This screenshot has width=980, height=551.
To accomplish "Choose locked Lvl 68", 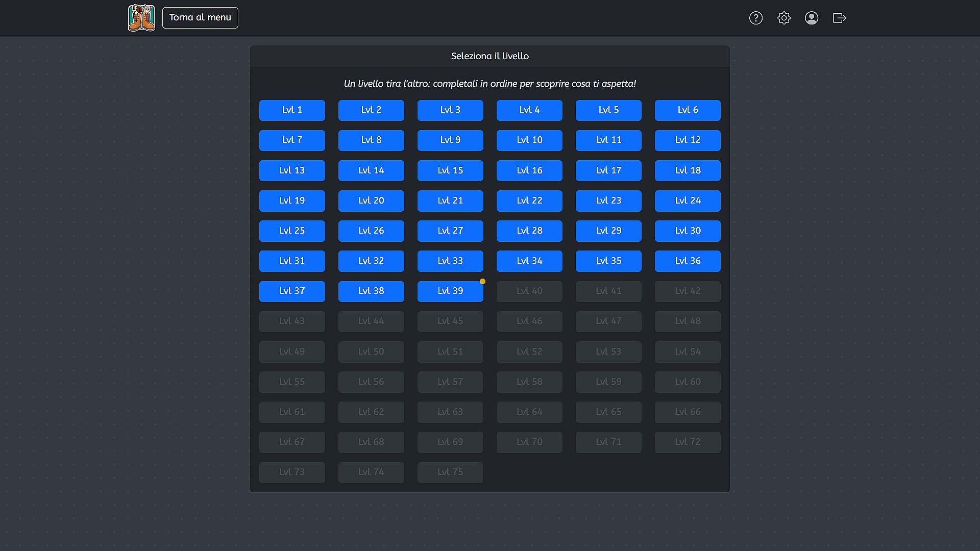I will click(x=371, y=442).
